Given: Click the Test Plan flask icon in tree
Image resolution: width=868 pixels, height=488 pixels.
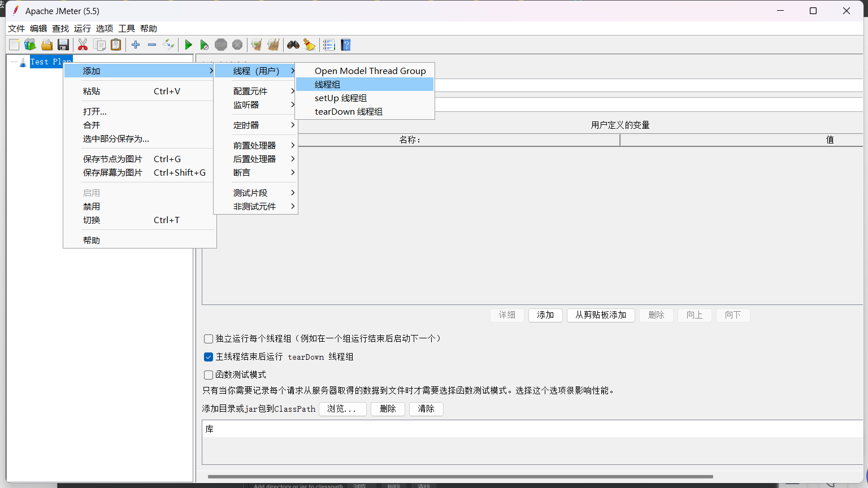Looking at the screenshot, I should pos(23,62).
